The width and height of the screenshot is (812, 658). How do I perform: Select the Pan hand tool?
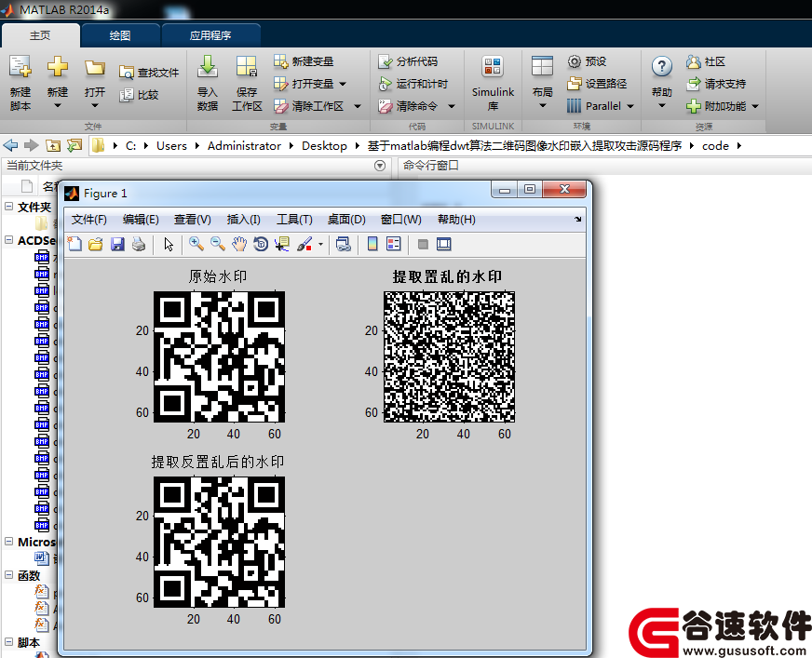[239, 244]
